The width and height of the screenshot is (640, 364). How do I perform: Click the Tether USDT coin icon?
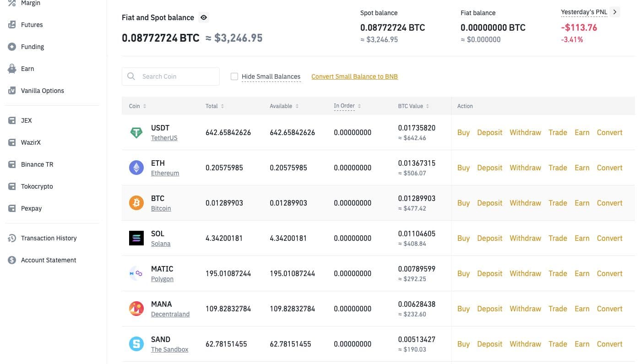tap(136, 133)
